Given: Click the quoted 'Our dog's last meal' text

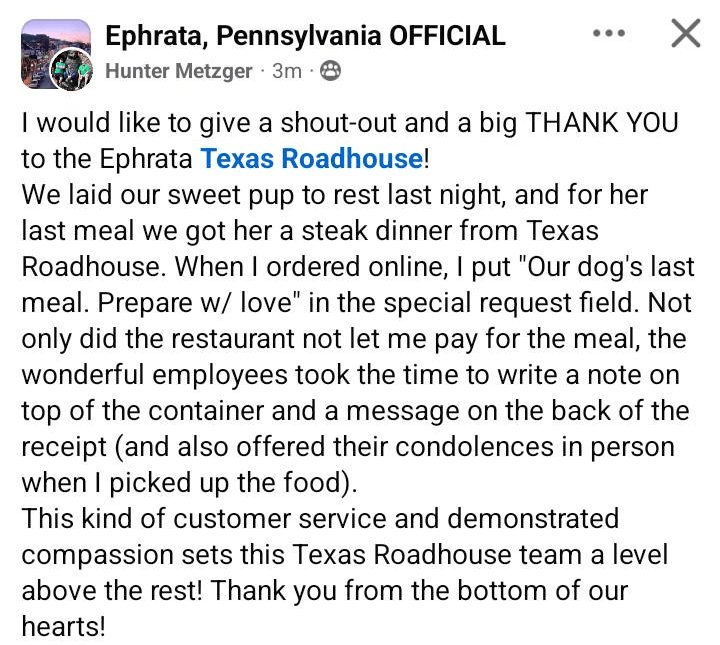Looking at the screenshot, I should coord(561,267).
